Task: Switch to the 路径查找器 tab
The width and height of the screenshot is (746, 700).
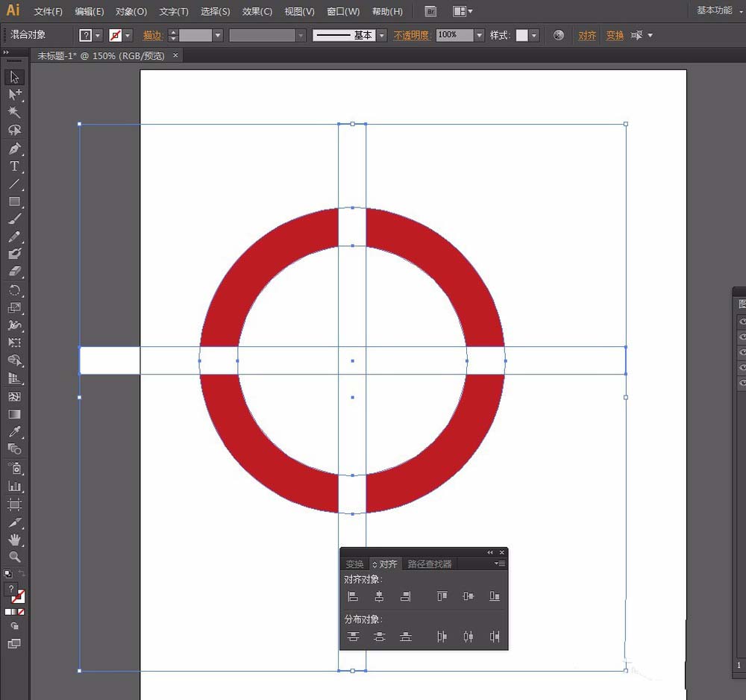Action: pyautogui.click(x=430, y=564)
